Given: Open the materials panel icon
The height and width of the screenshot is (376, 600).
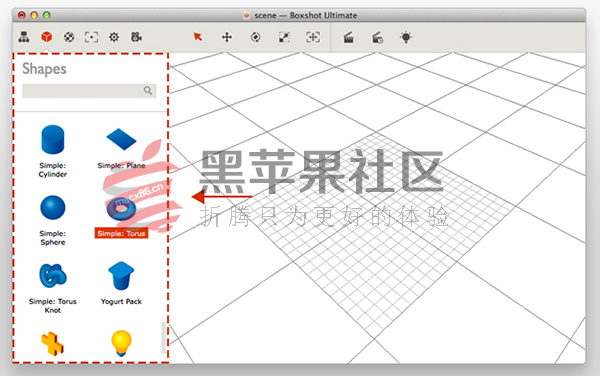Looking at the screenshot, I should tap(69, 37).
